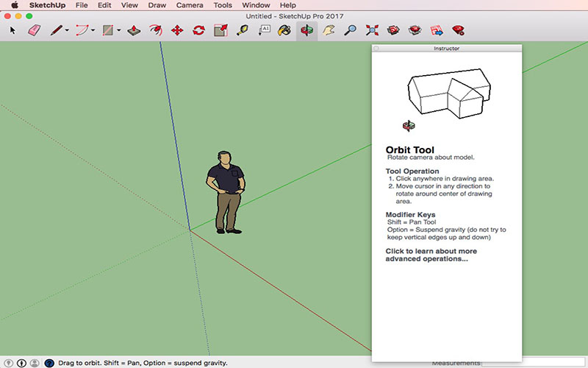Screen dimensions: 588x368
Task: Click the Zoom Extents tool
Action: coord(372,30)
